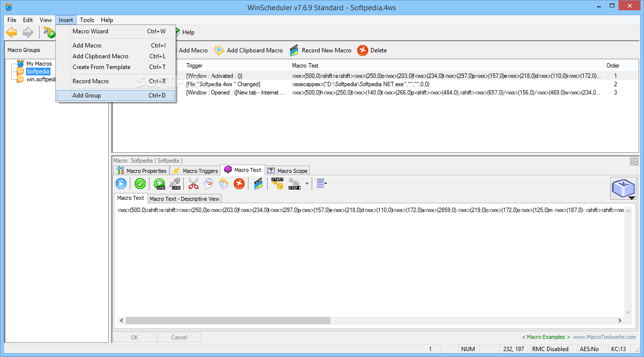Click the panel restore icon above the cube
Viewport: 644px width, 357px height.
point(634,161)
